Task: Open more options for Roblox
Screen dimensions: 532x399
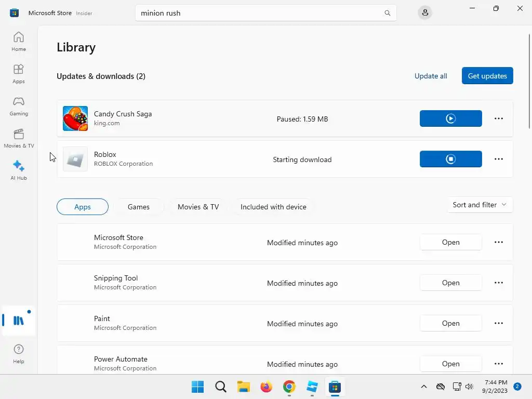Action: coord(498,159)
